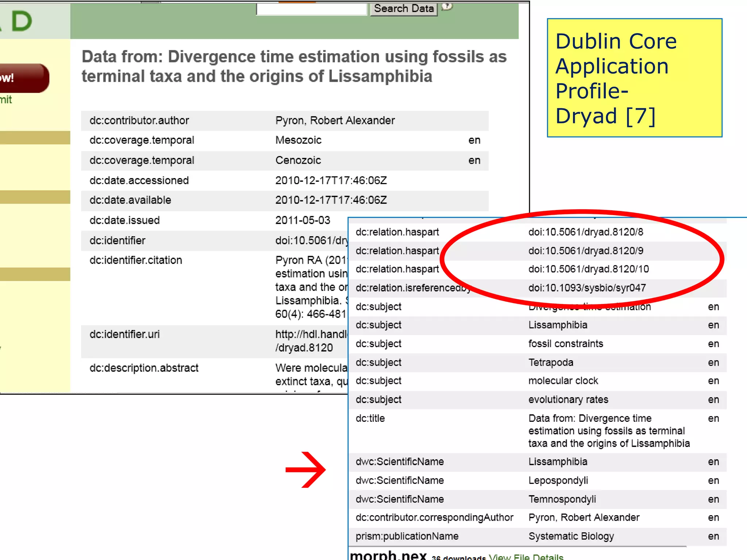Click the prism:publicationName label
Image resolution: width=747 pixels, height=560 pixels.
point(407,536)
